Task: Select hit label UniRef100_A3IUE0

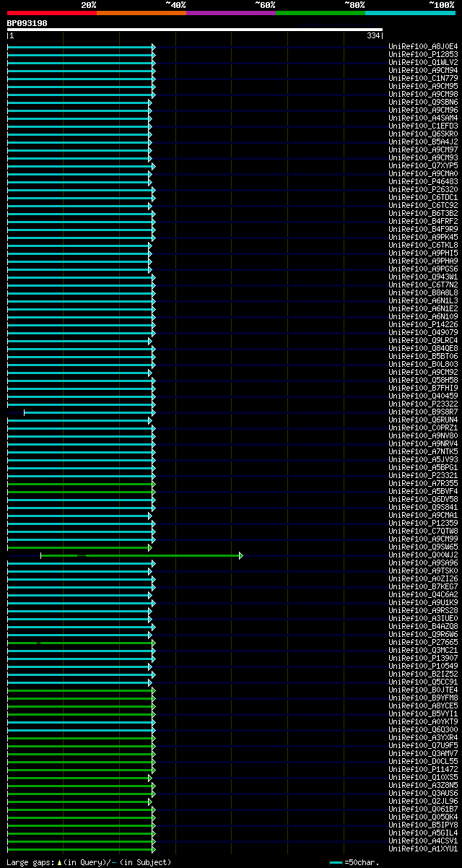Action: (x=423, y=618)
